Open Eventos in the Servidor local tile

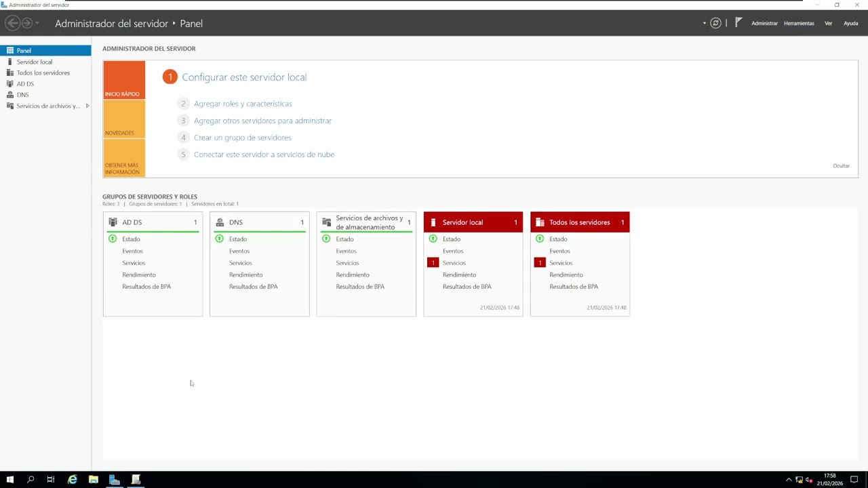coord(453,251)
